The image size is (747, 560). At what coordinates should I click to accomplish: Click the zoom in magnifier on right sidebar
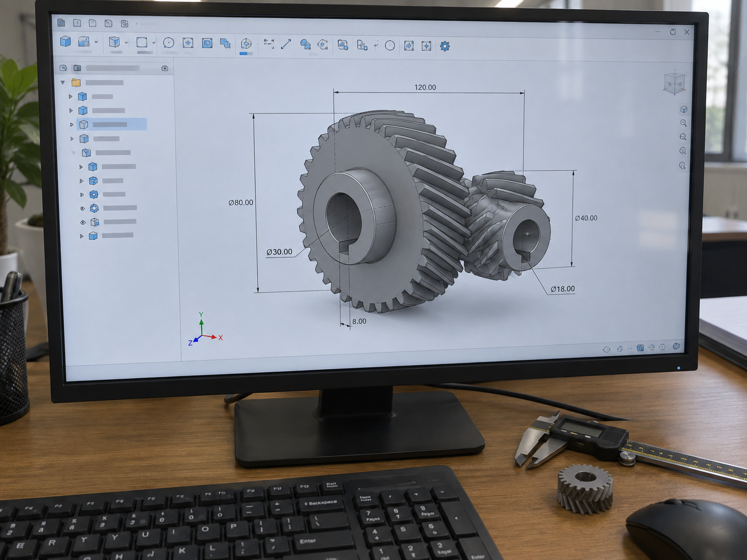[683, 123]
